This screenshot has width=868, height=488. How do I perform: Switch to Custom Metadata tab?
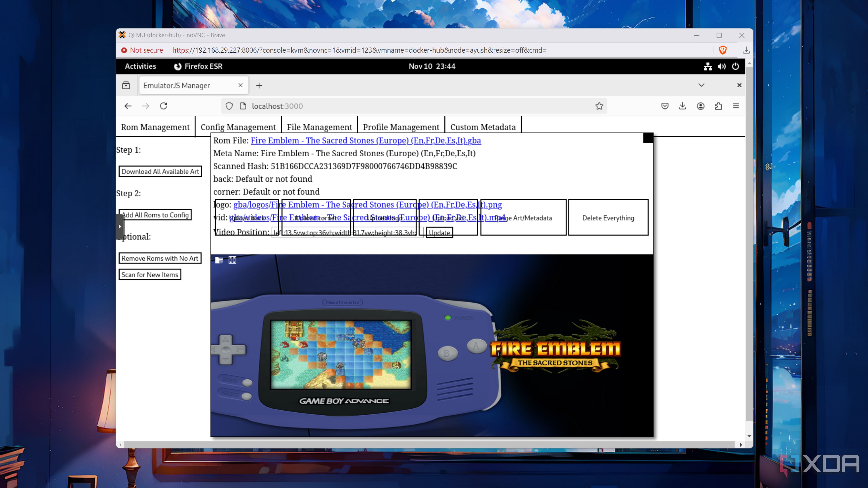[x=483, y=127]
